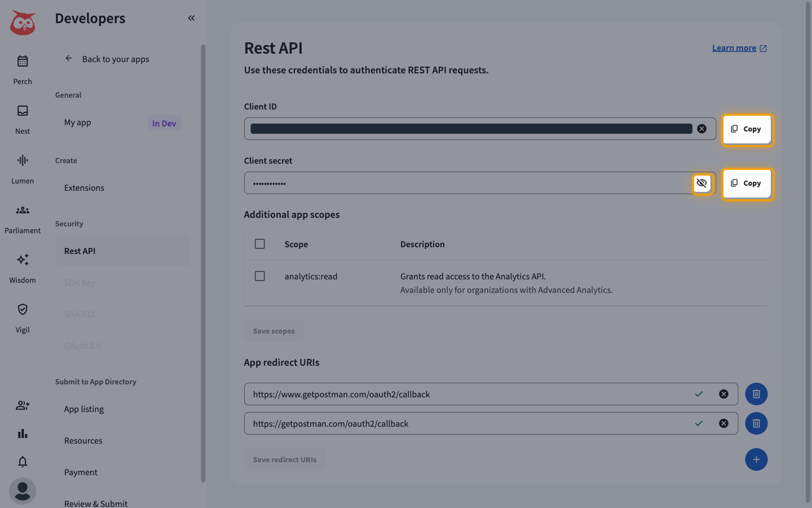Open the Learn more link
This screenshot has height=508, width=812.
739,48
